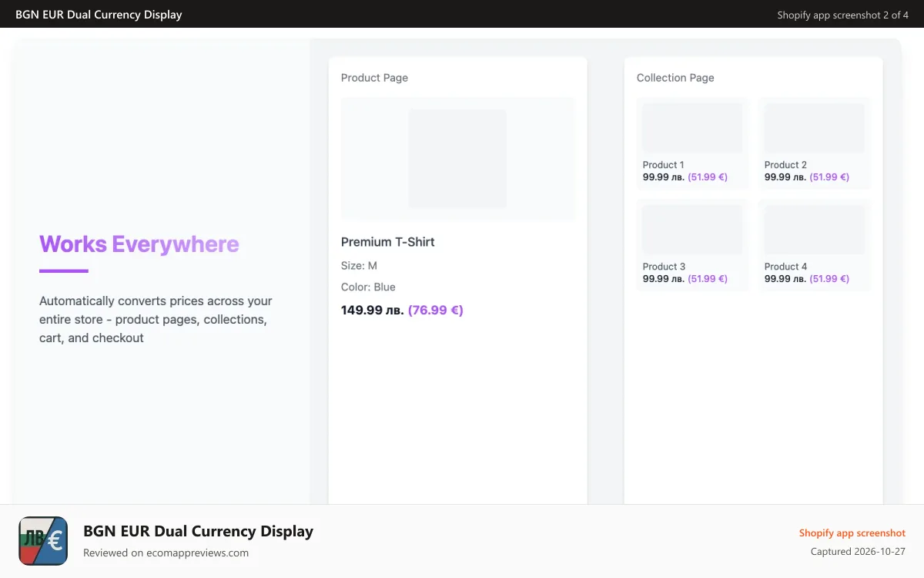This screenshot has height=578, width=924.
Task: Click the "Product 3" name label
Action: tap(664, 267)
